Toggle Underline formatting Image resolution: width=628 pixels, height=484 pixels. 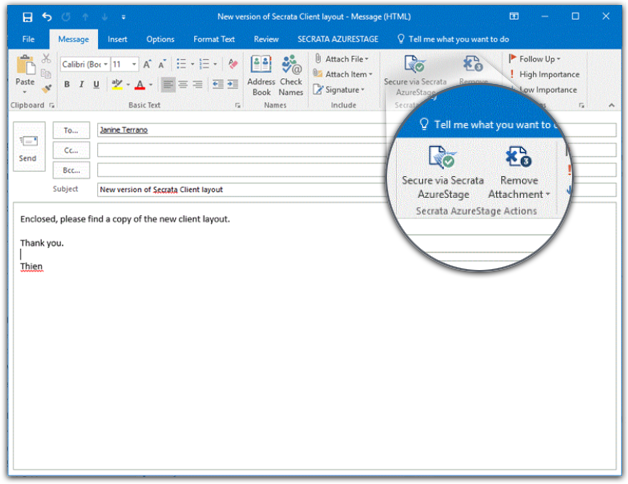(x=96, y=84)
